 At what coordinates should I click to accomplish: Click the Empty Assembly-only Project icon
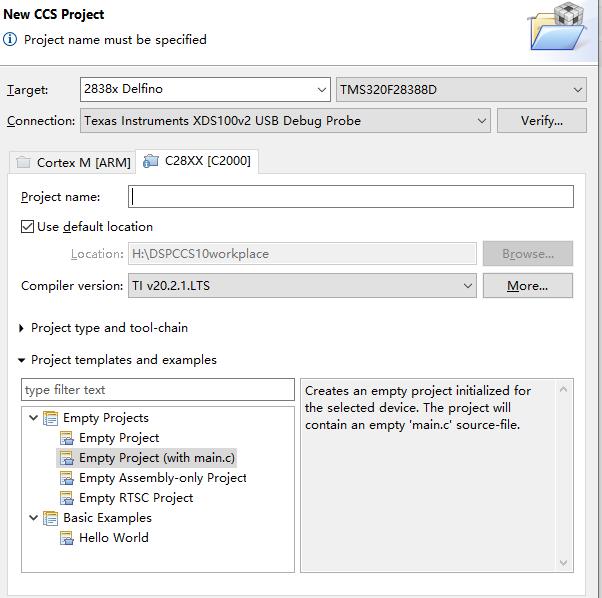[67, 478]
